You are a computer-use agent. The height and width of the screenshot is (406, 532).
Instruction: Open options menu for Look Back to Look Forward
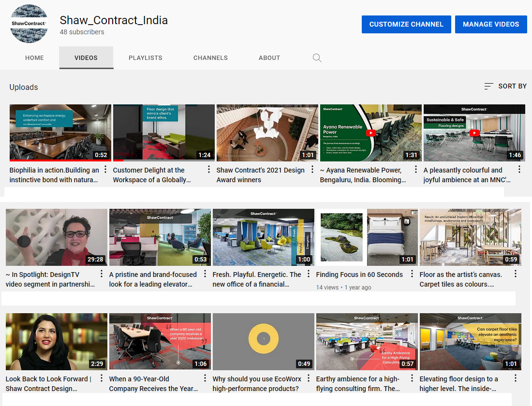102,378
